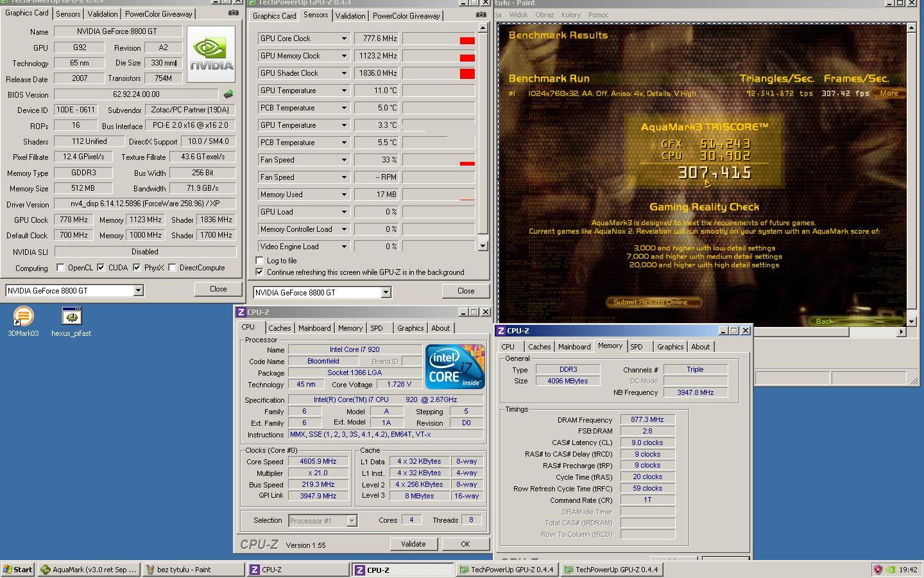
Task: Open the GPU Load sensor dropdown
Action: pyautogui.click(x=344, y=212)
